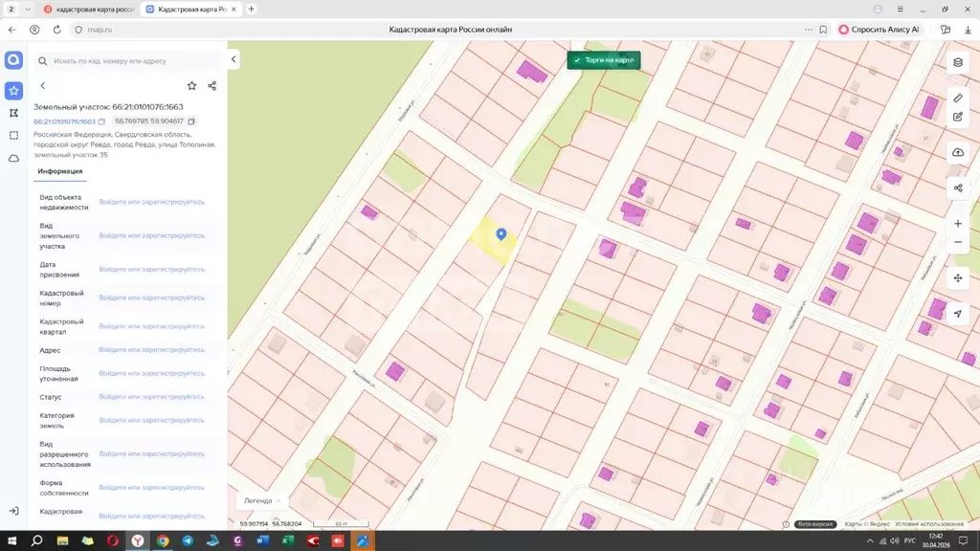The image size is (980, 551).
Task: Select the ruler measurement tool on the map
Action: click(x=957, y=99)
